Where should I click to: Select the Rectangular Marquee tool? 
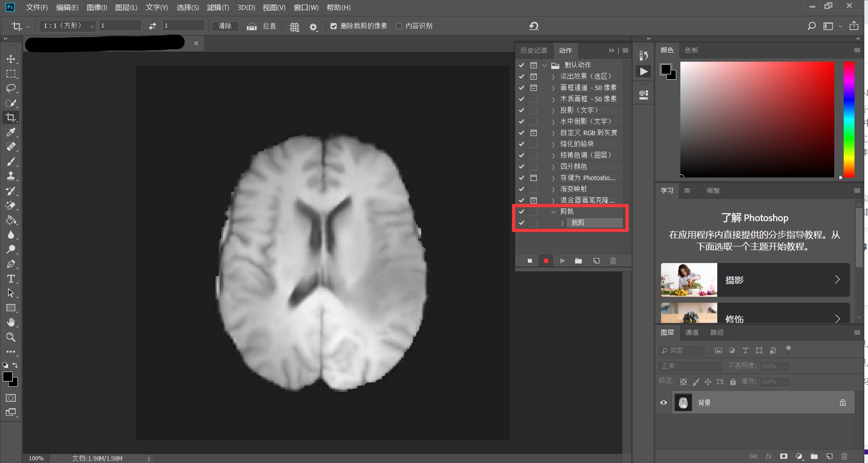coord(11,74)
